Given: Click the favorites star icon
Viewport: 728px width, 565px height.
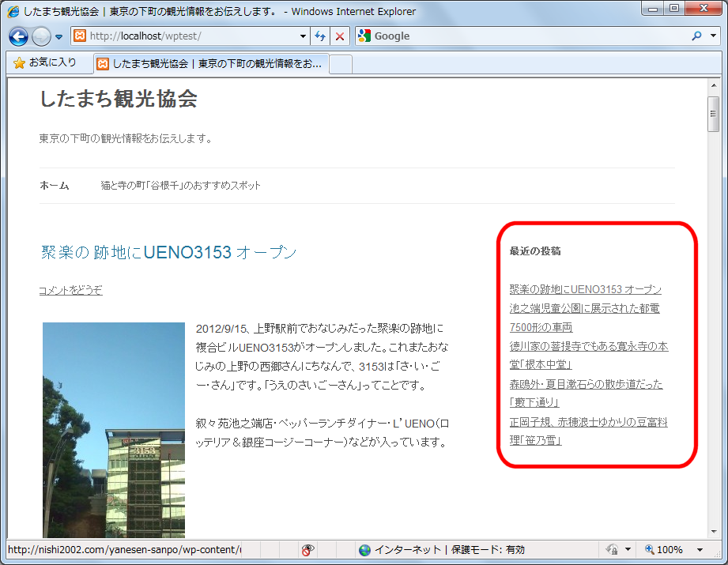Looking at the screenshot, I should 19,62.
